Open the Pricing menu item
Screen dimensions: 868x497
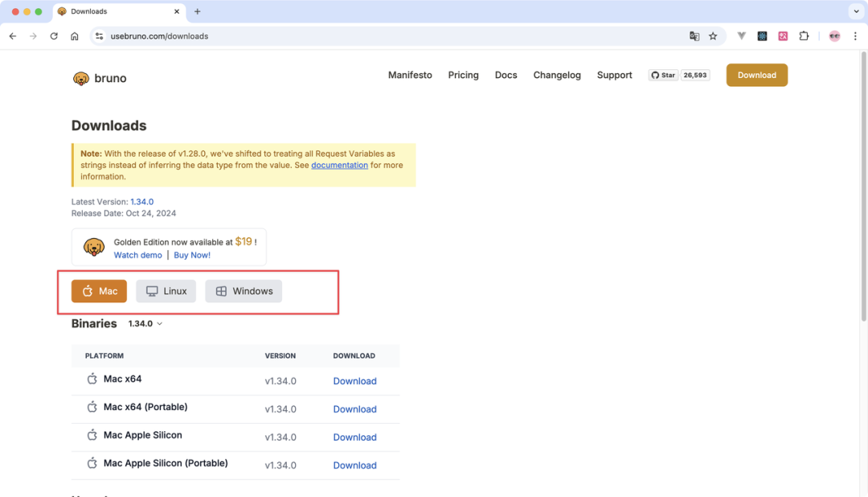(463, 75)
